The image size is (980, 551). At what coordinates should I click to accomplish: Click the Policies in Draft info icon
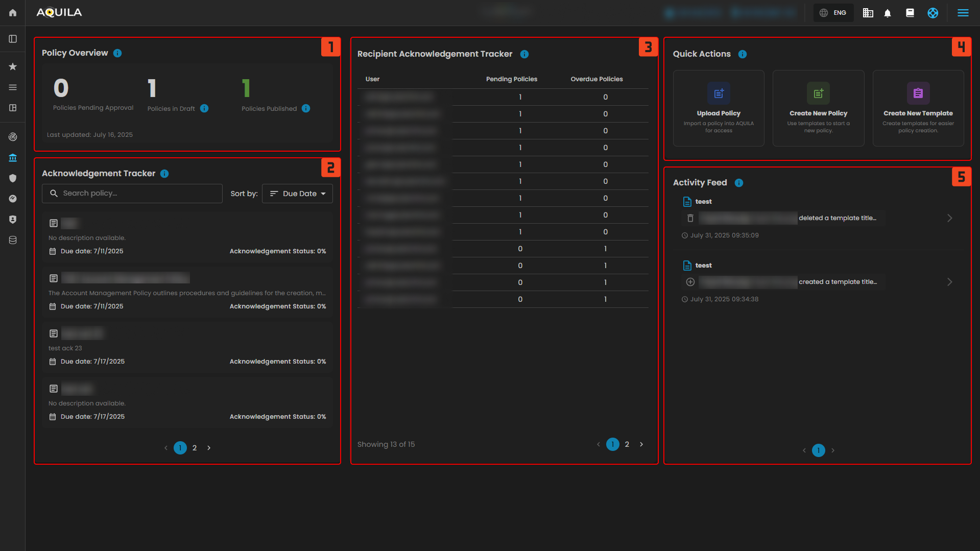tap(204, 108)
